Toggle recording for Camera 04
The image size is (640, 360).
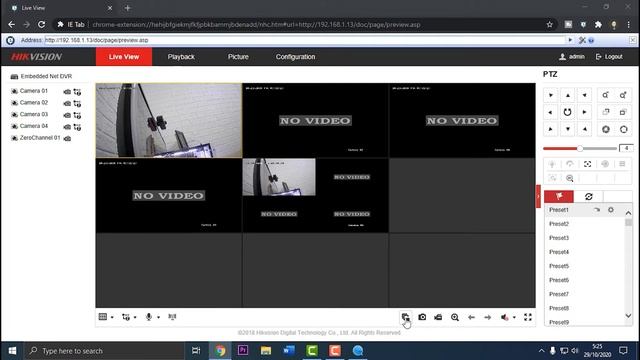(67, 127)
